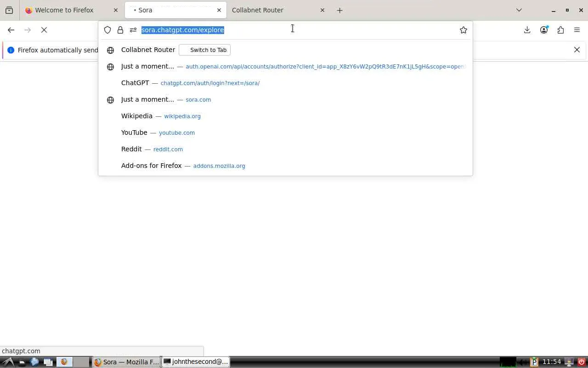Image resolution: width=588 pixels, height=368 pixels.
Task: Click the highlighted URL in the address bar
Action: point(183,30)
